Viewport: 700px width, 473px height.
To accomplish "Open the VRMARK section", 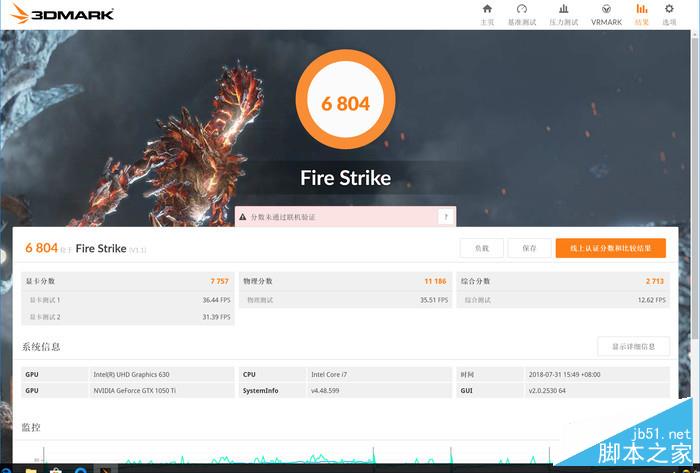I will [606, 15].
